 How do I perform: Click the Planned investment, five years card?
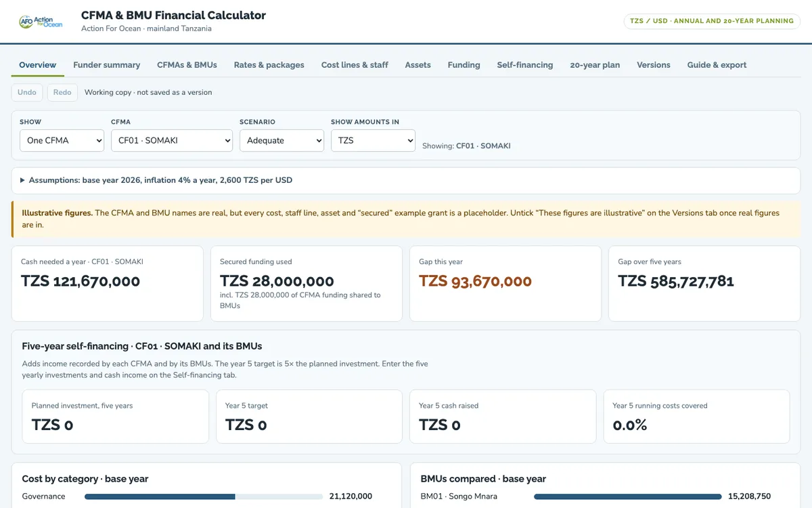click(x=115, y=417)
